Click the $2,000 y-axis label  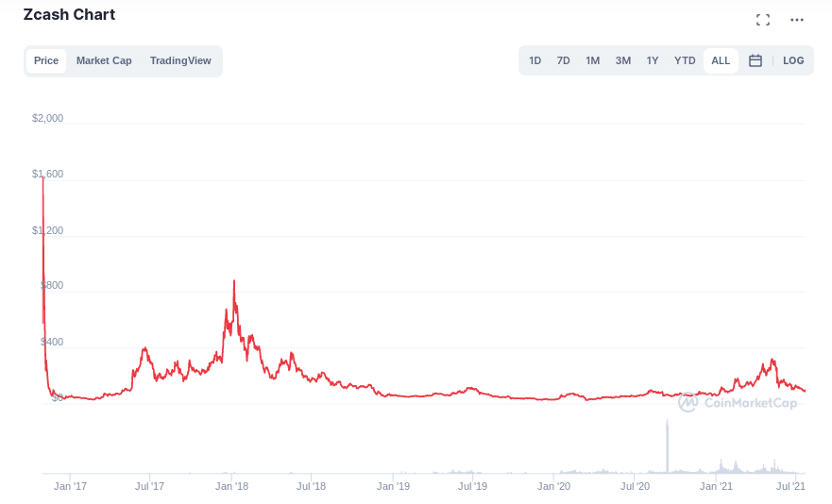point(47,118)
